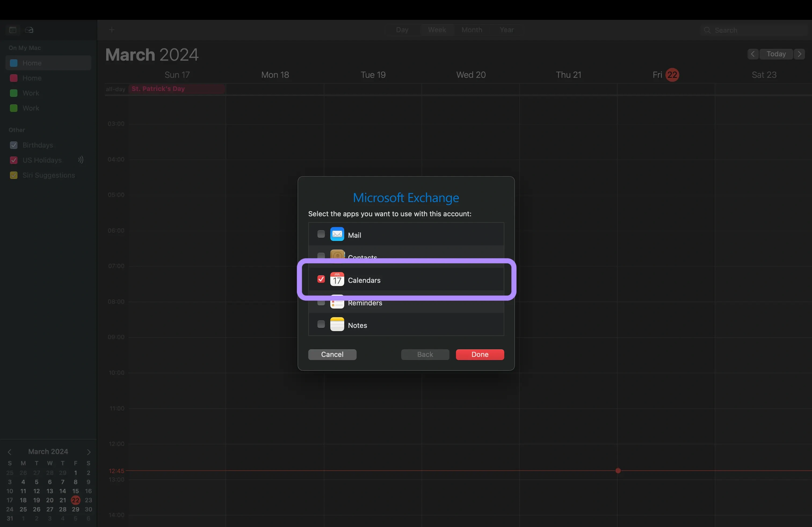Navigate to next week with arrow
This screenshot has width=812, height=527.
click(x=799, y=54)
